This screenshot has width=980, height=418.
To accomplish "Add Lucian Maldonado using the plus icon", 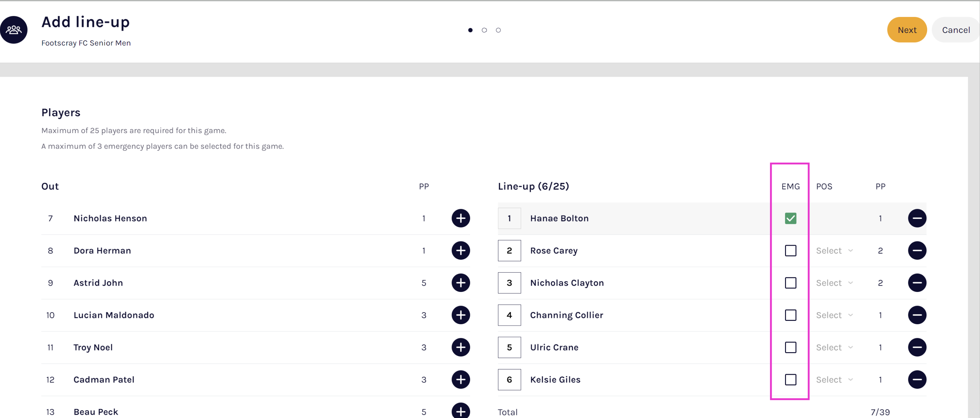I will [461, 315].
